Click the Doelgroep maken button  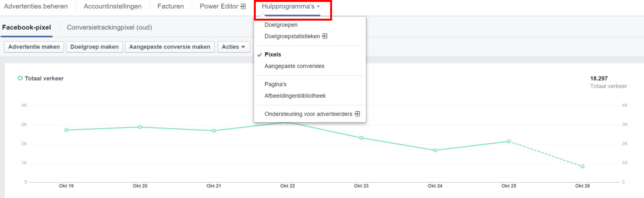click(95, 47)
